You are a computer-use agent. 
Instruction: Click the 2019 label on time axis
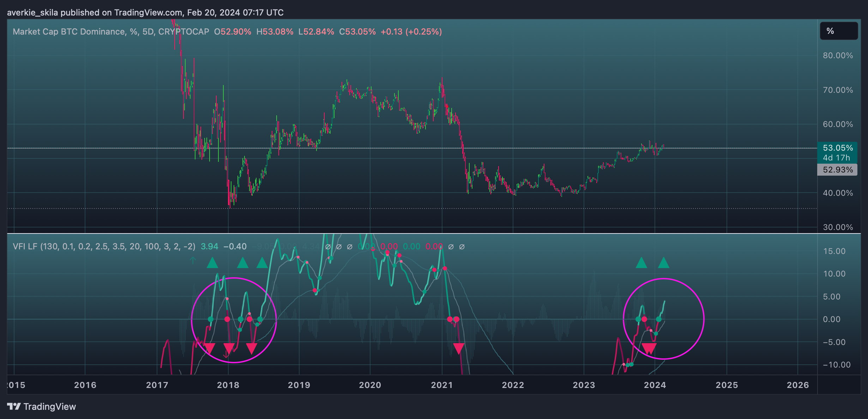point(299,385)
